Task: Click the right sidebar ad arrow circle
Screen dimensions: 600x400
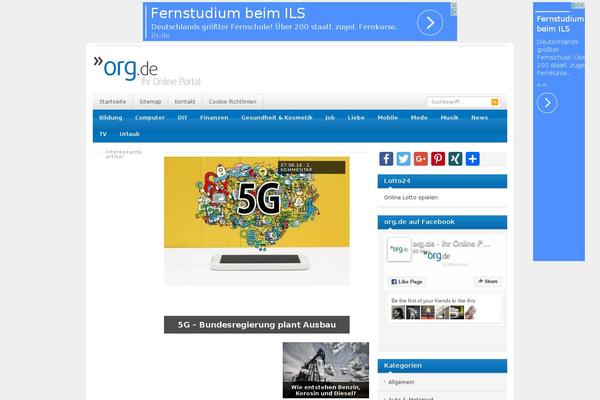Action: pos(547,103)
